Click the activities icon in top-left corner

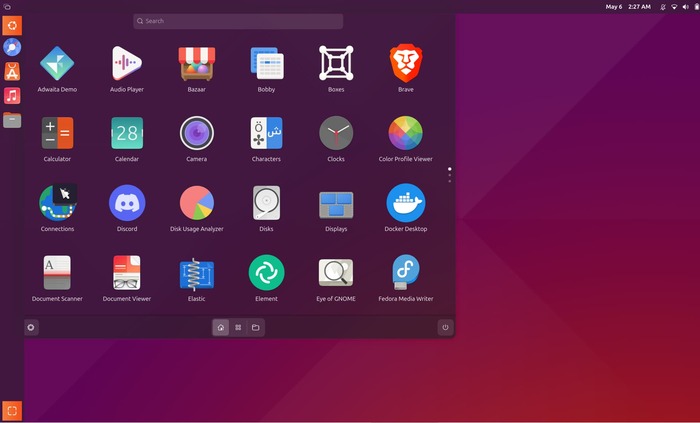pos(7,7)
